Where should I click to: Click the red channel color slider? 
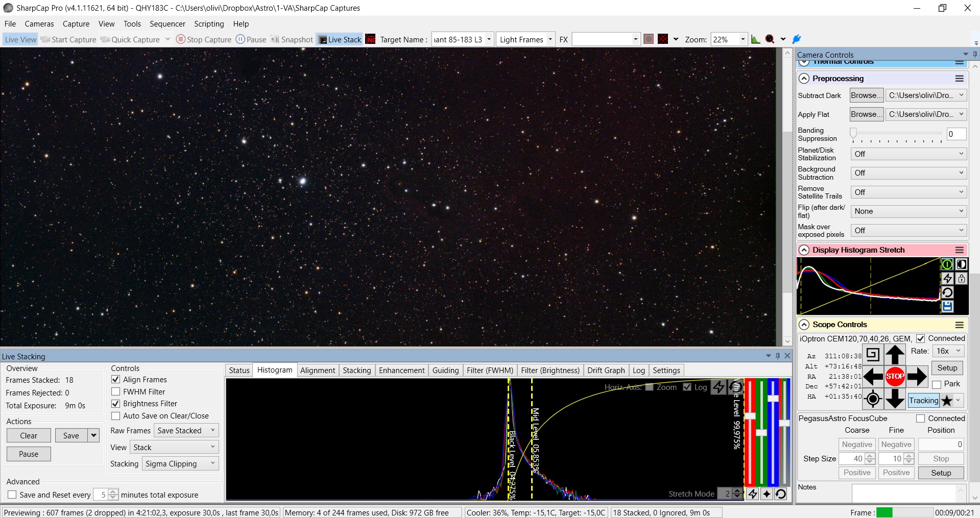tap(750, 432)
